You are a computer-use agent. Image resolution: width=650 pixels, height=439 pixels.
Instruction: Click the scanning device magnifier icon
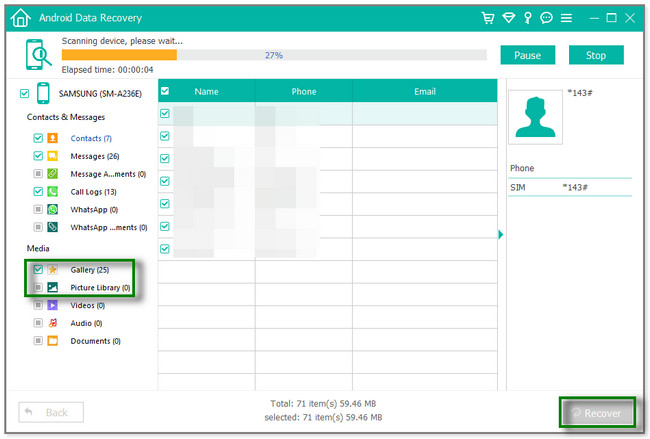tap(39, 54)
